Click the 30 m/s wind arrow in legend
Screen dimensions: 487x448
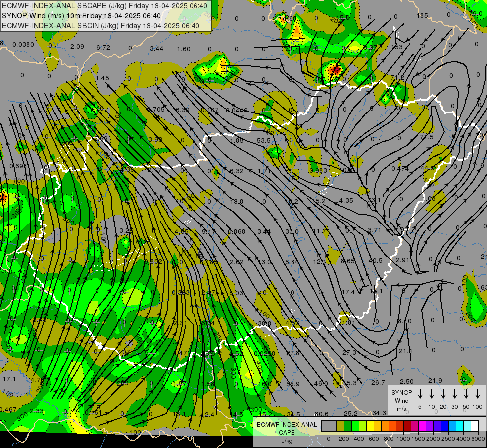pos(454,394)
